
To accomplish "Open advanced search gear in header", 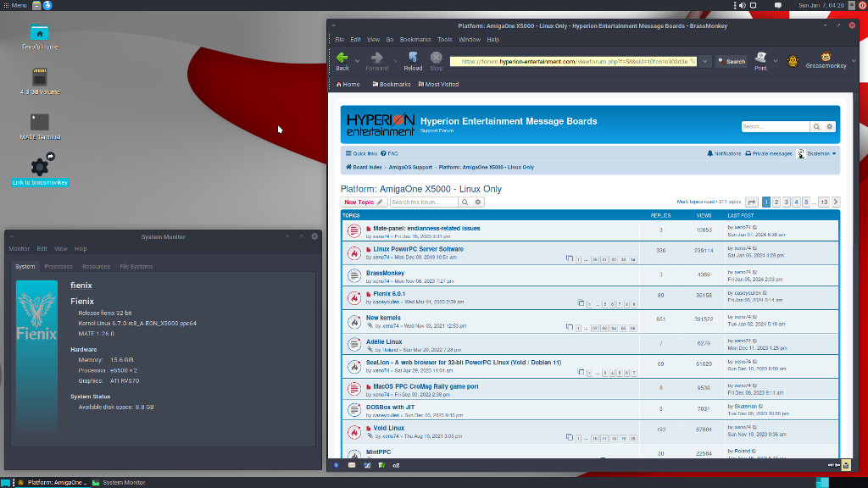I will click(x=829, y=127).
